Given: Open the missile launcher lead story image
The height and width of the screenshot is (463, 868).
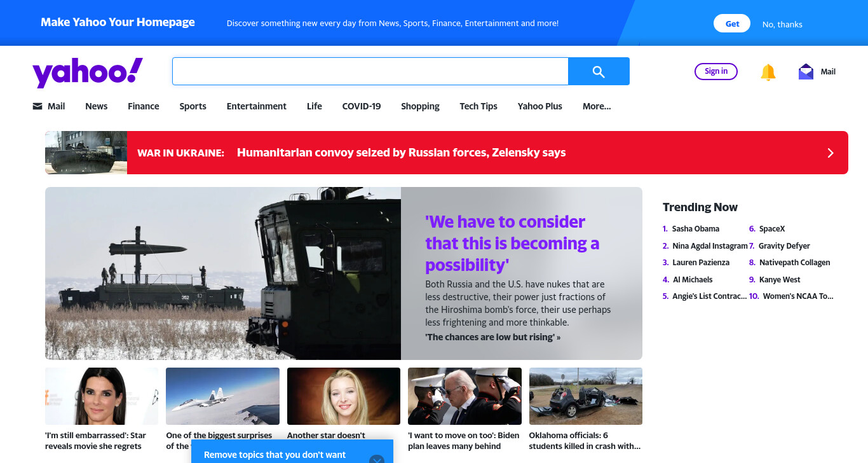Looking at the screenshot, I should coord(223,273).
